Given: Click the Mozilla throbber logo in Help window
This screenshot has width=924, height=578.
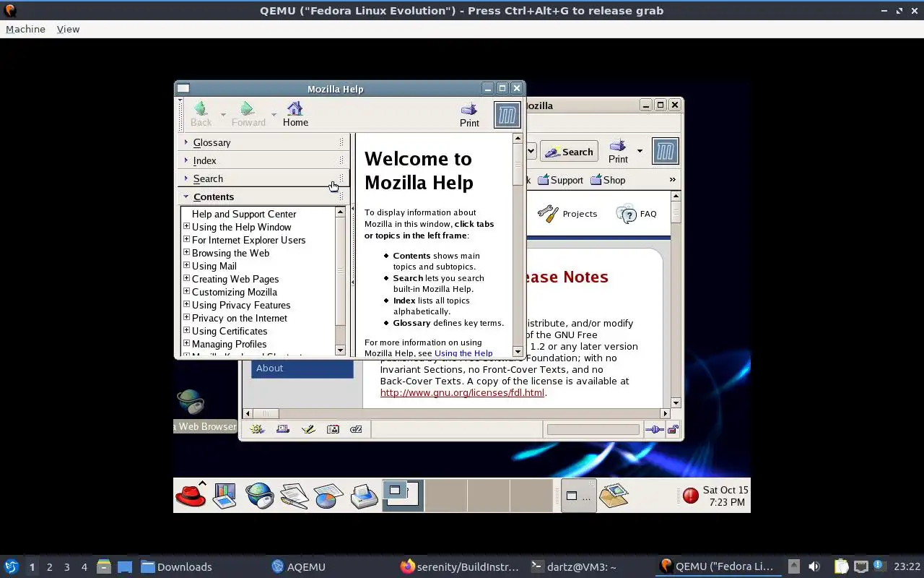Looking at the screenshot, I should [507, 115].
